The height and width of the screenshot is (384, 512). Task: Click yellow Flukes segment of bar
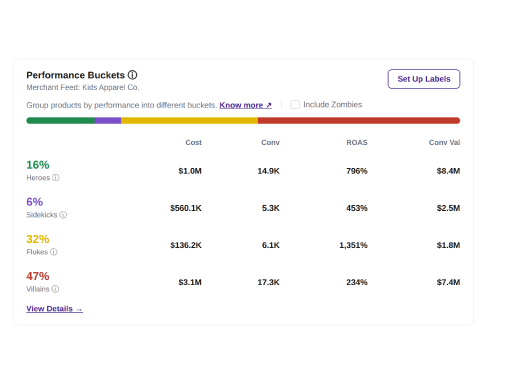[x=189, y=121]
